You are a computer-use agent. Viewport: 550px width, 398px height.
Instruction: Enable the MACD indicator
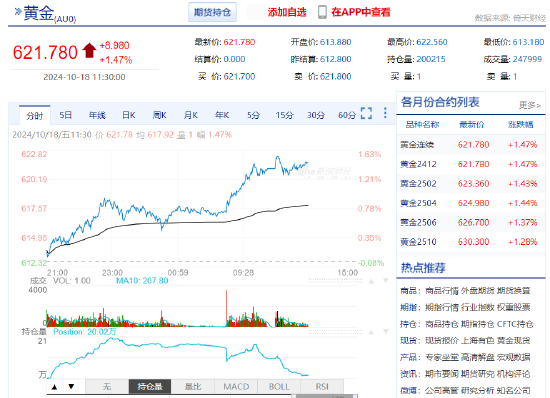pos(236,386)
